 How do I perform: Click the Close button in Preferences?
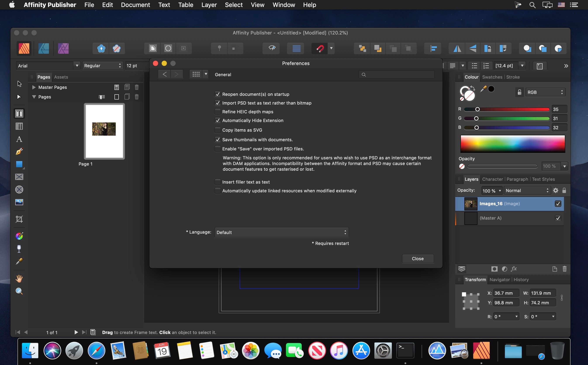417,258
